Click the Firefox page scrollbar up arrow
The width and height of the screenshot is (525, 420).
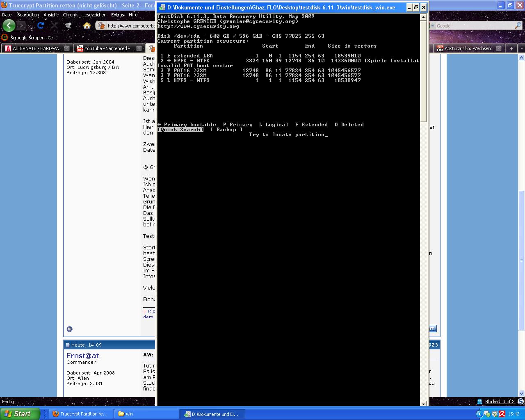pos(521,57)
